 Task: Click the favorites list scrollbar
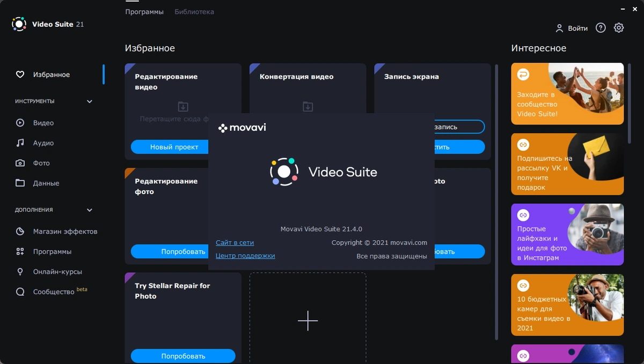point(496,202)
